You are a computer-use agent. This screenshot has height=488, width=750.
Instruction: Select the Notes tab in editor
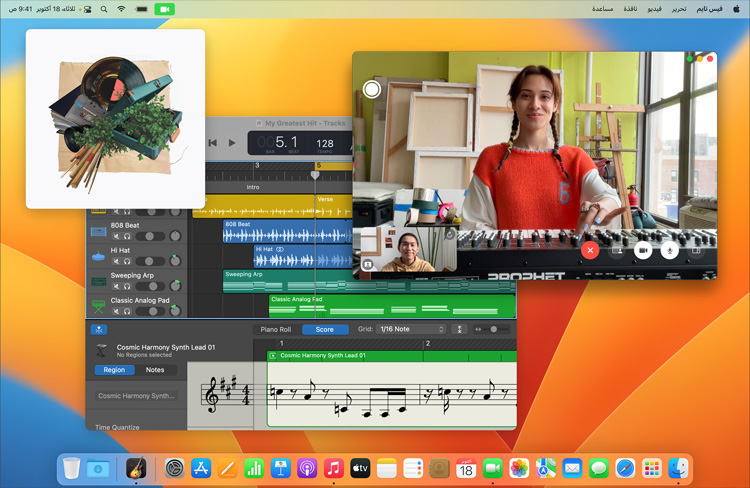pos(155,370)
